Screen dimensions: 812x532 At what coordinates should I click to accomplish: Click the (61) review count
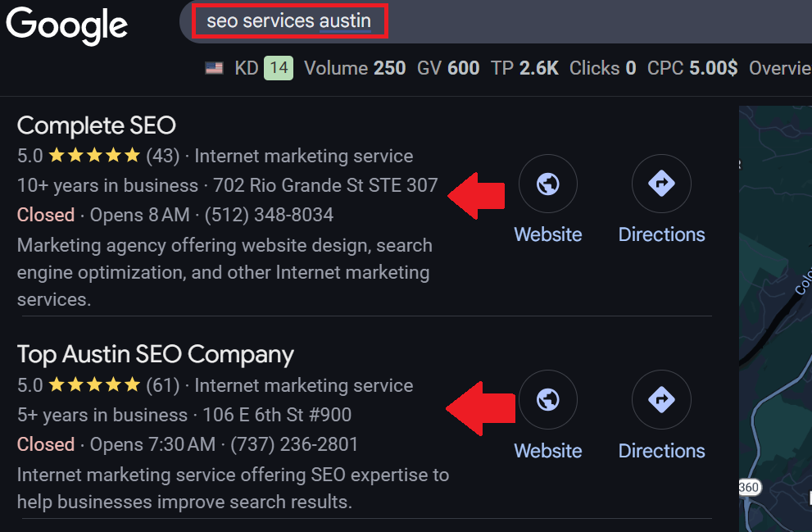tap(162, 385)
